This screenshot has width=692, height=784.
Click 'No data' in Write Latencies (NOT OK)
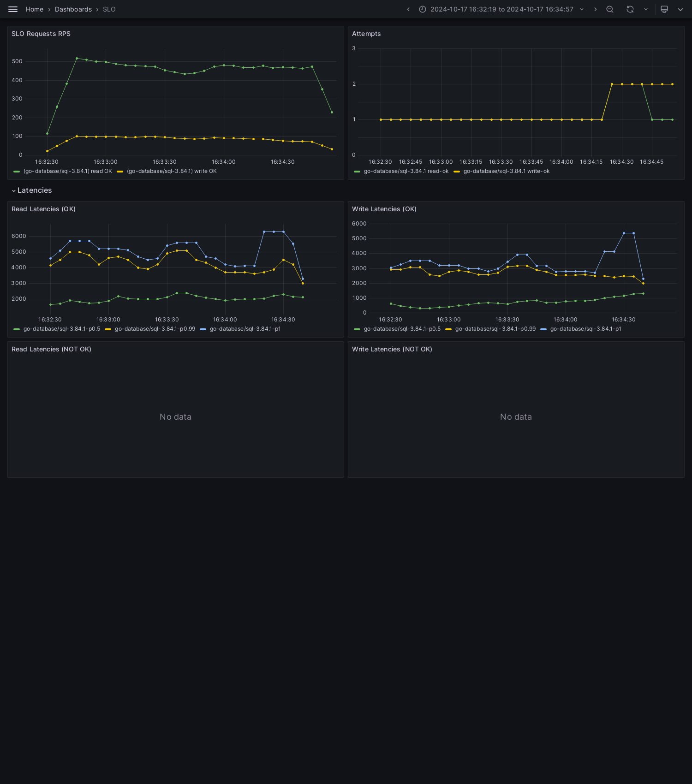(516, 417)
